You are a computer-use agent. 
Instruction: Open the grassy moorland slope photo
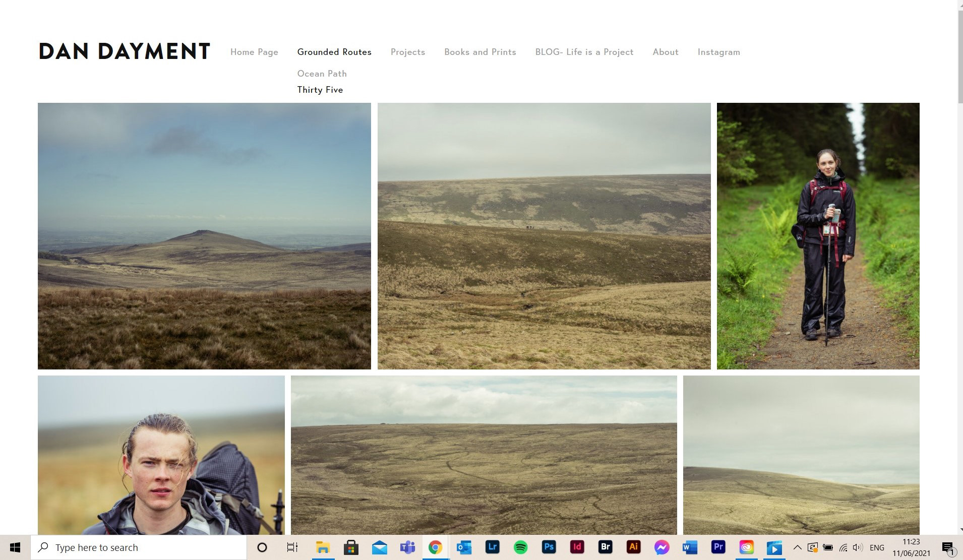(x=544, y=236)
